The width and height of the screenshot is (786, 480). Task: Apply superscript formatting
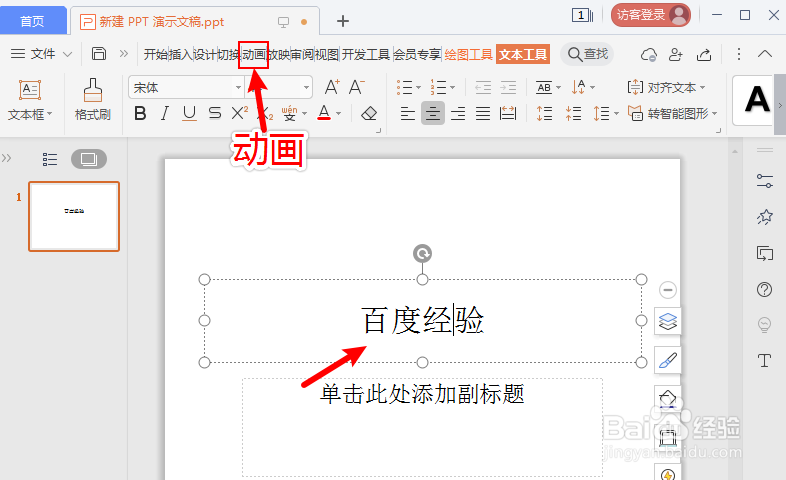click(x=240, y=113)
